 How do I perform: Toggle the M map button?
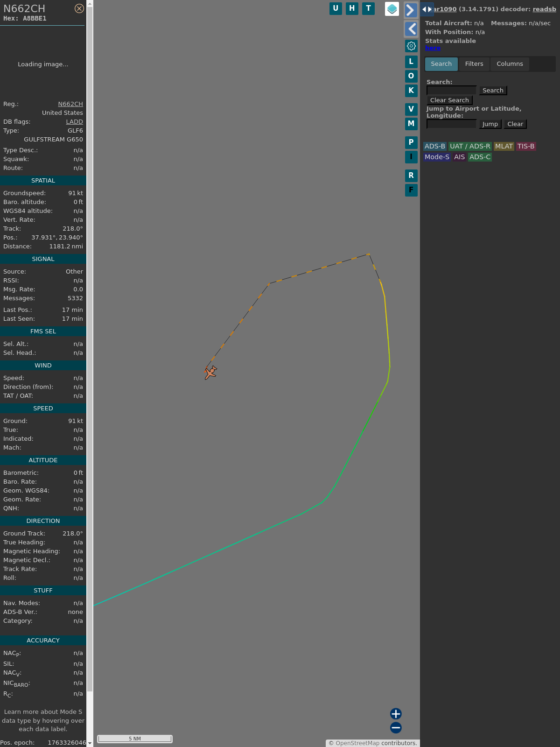[411, 124]
